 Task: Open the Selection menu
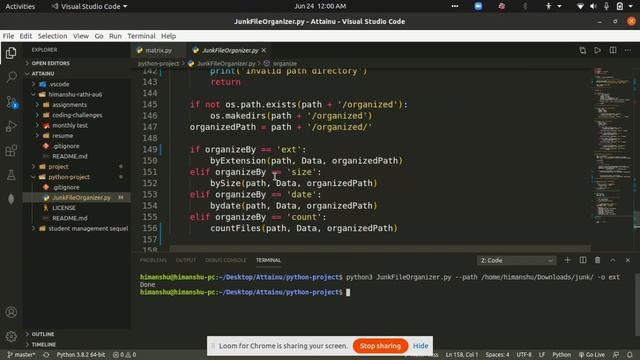click(x=52, y=36)
